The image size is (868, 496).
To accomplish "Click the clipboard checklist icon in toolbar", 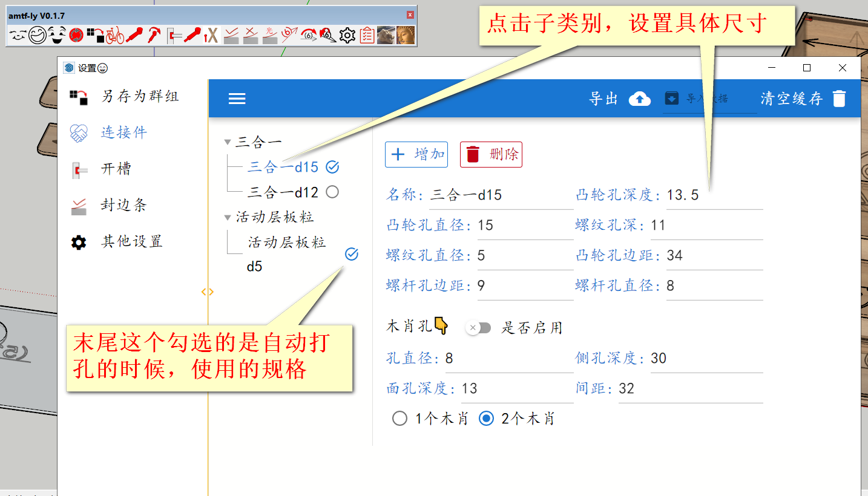I will pyautogui.click(x=367, y=36).
